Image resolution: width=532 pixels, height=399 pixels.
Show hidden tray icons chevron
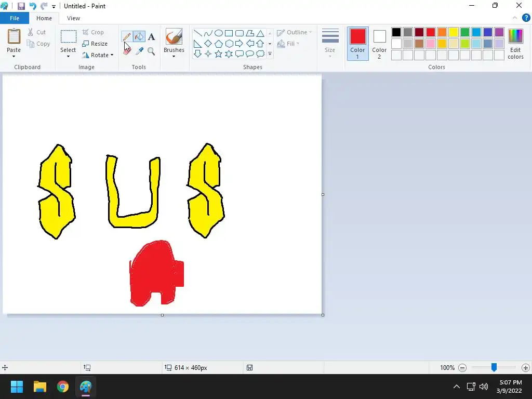456,387
